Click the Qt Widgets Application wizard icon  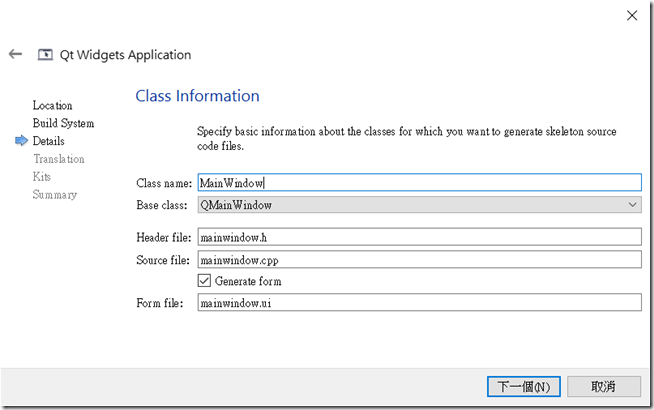coord(45,55)
